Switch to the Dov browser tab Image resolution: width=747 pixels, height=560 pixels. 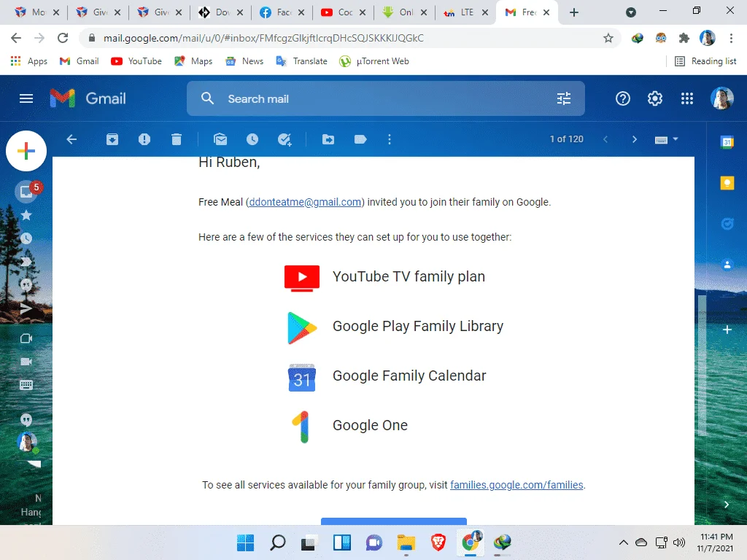(x=221, y=12)
